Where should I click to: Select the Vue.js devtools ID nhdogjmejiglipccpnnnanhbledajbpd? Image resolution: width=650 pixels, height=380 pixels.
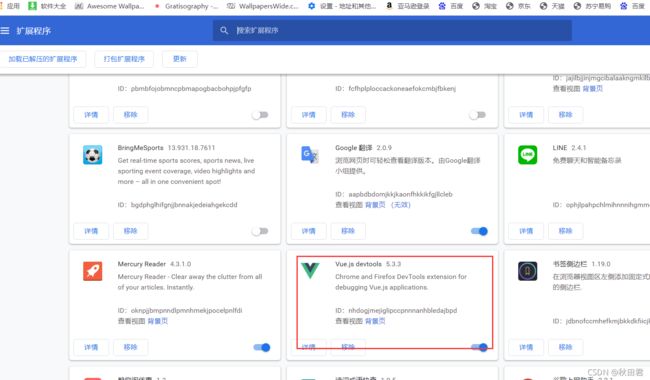point(403,310)
